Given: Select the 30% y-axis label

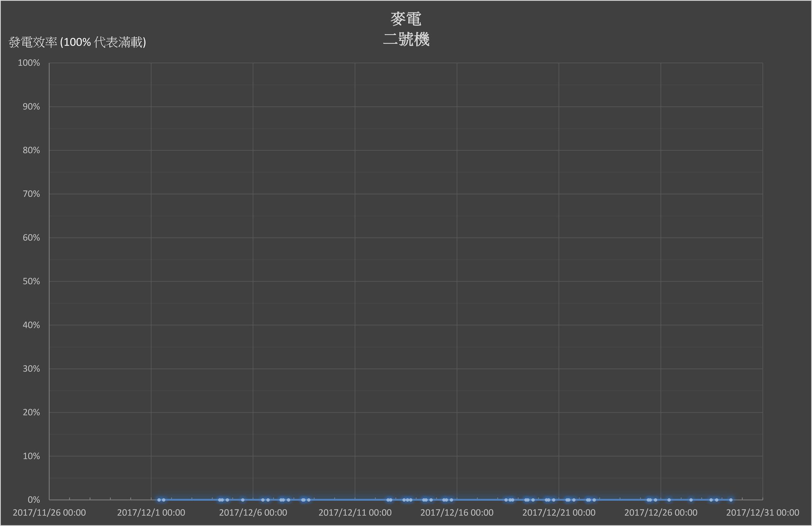Looking at the screenshot, I should click(x=31, y=369).
